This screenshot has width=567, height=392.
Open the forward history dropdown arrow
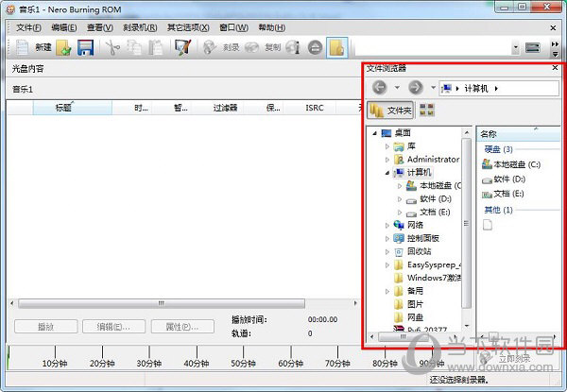coord(433,88)
